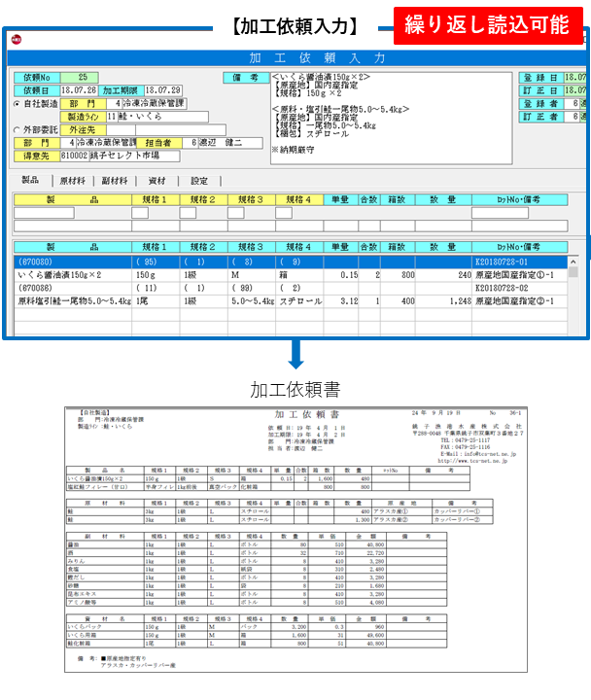Click the red application icon in title bar
Viewport: 591px width, 700px height.
point(17,39)
